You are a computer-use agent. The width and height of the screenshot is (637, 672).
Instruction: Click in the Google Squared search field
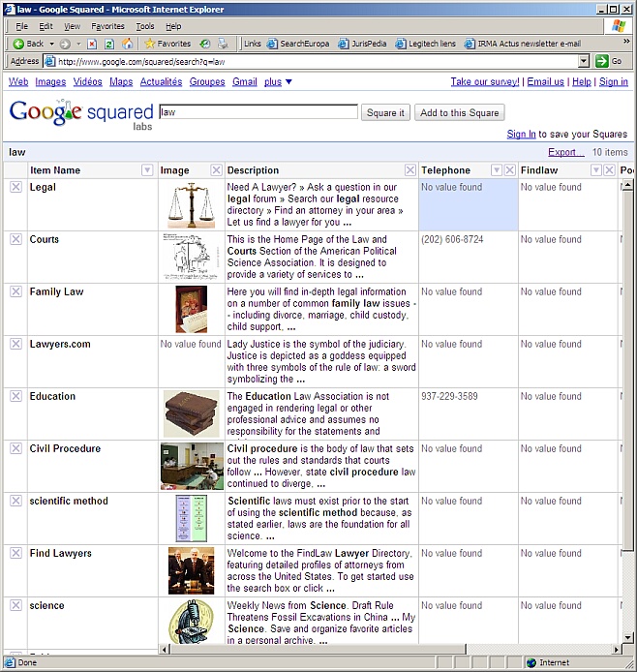click(x=258, y=112)
